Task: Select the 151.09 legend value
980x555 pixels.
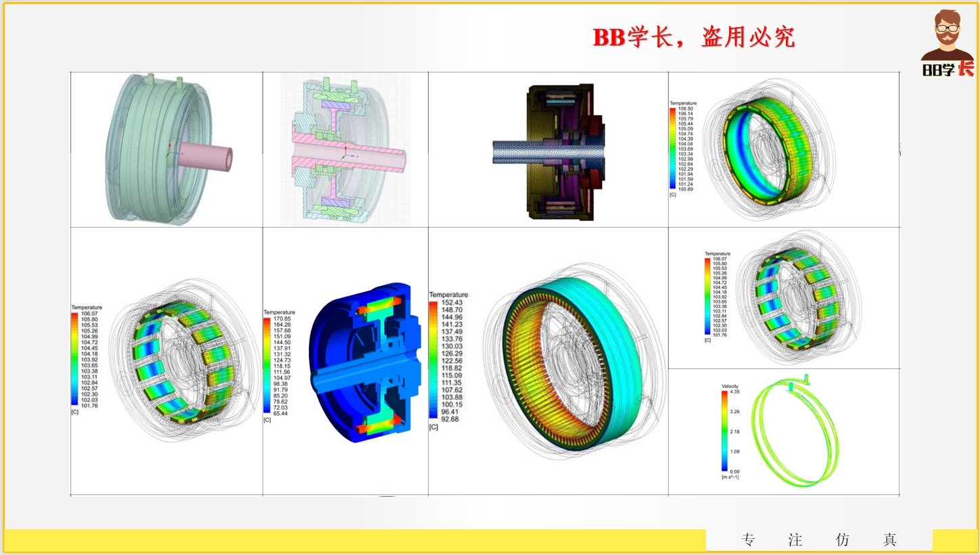Action: [x=281, y=337]
